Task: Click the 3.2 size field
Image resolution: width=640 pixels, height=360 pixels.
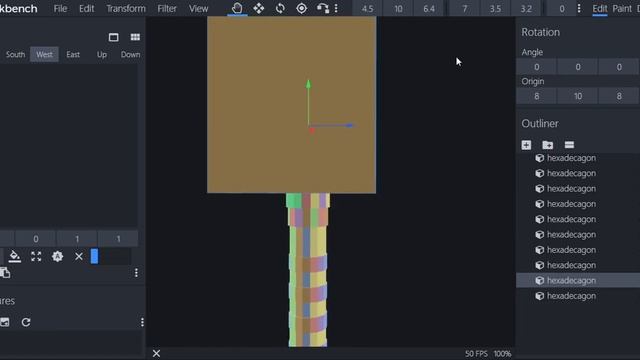Action: pos(526,9)
